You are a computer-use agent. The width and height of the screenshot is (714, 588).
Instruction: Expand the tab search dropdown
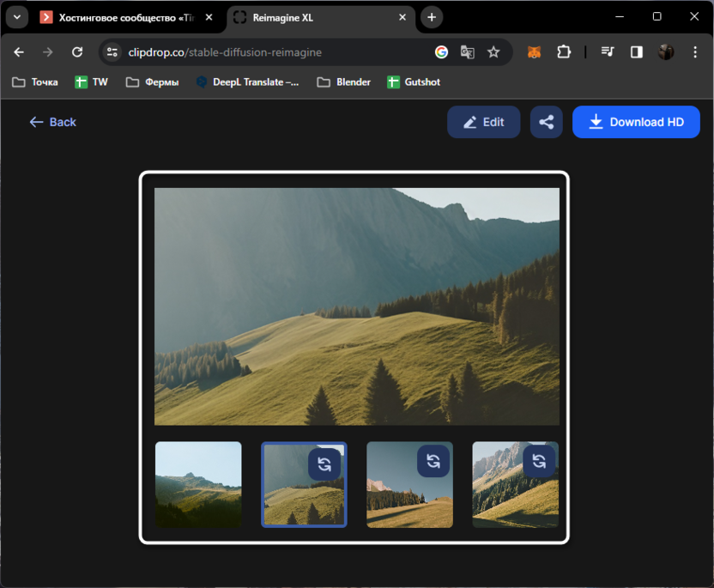click(x=16, y=17)
